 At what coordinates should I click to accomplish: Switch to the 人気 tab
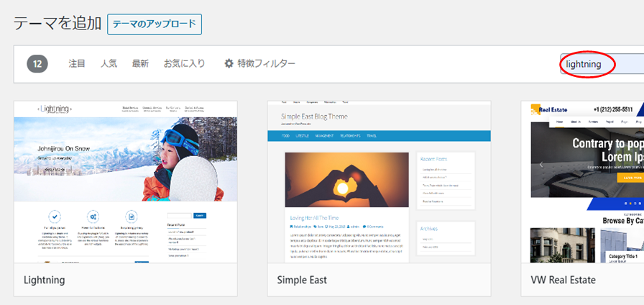tap(109, 64)
